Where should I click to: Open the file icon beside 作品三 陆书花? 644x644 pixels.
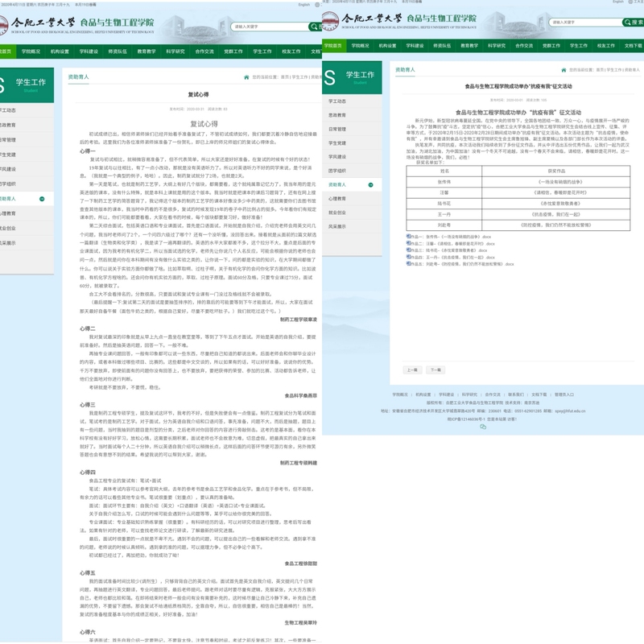pyautogui.click(x=409, y=250)
